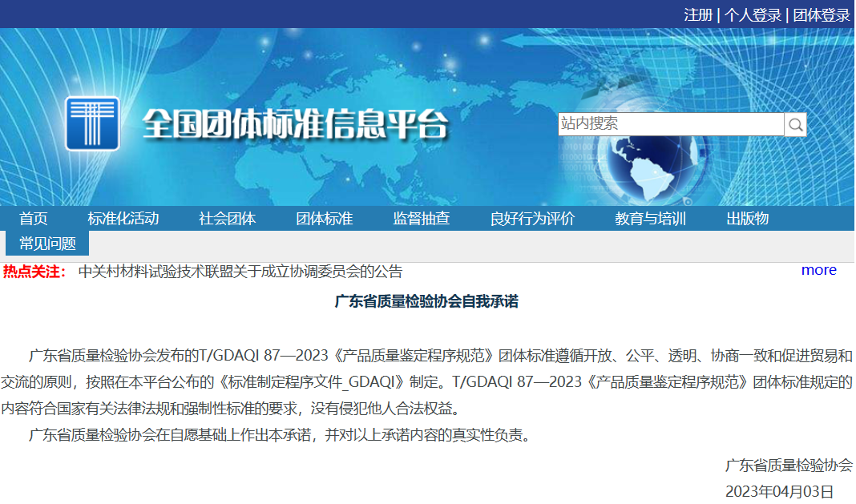Open the 监督抽查 menu item

pyautogui.click(x=421, y=219)
